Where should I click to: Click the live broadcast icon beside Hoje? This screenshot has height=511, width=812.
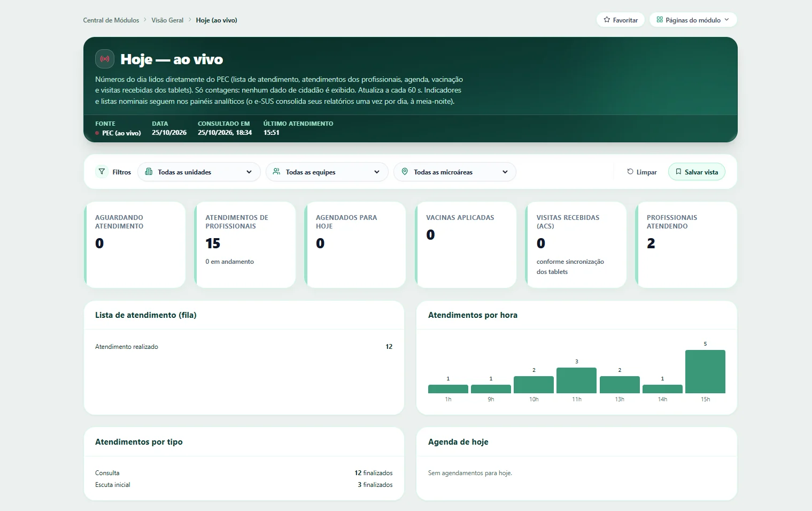[x=105, y=59]
